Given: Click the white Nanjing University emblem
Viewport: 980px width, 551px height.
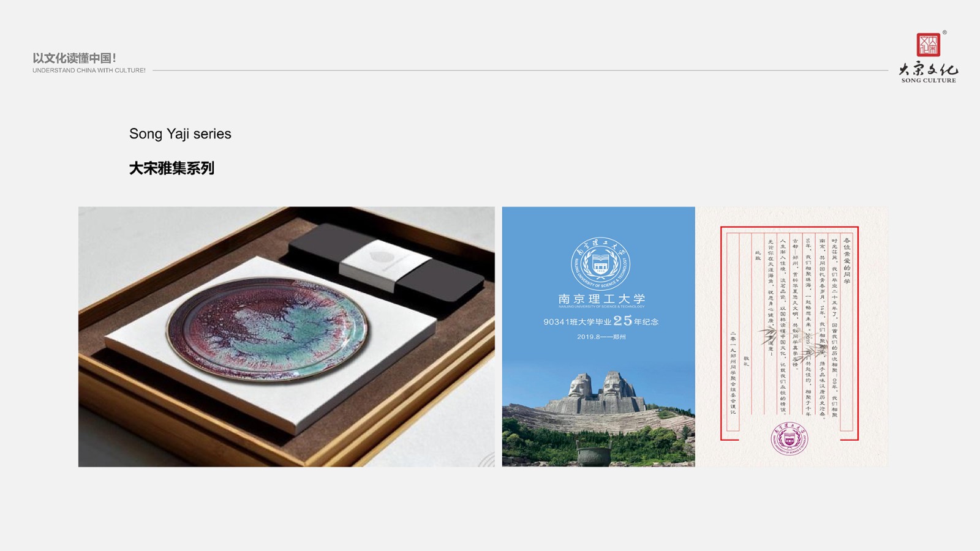Looking at the screenshot, I should point(600,264).
